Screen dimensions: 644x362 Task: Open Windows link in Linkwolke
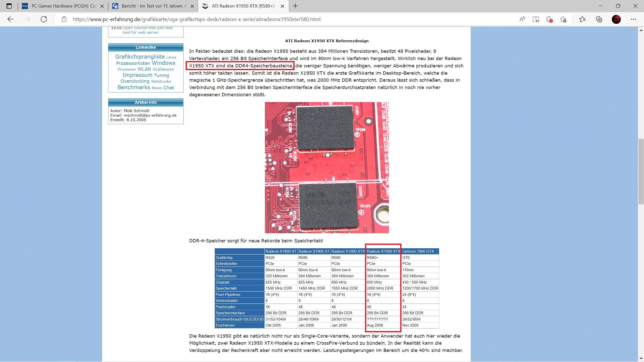[164, 63]
